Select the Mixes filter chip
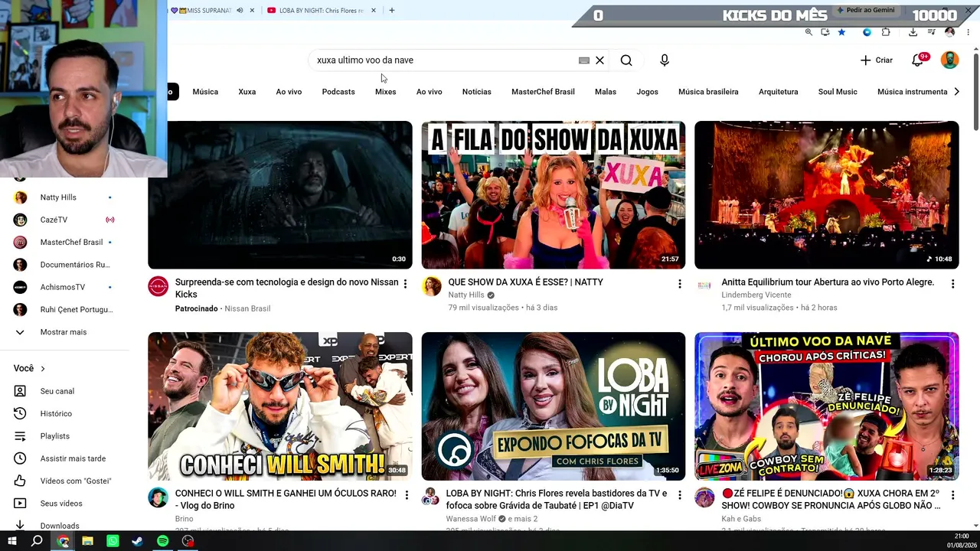980x551 pixels. coord(386,92)
